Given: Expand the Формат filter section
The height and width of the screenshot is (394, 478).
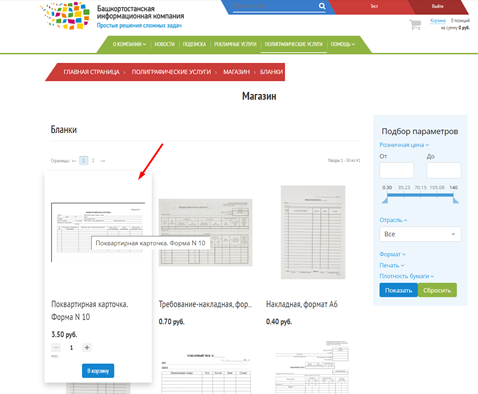Looking at the screenshot, I should click(392, 254).
